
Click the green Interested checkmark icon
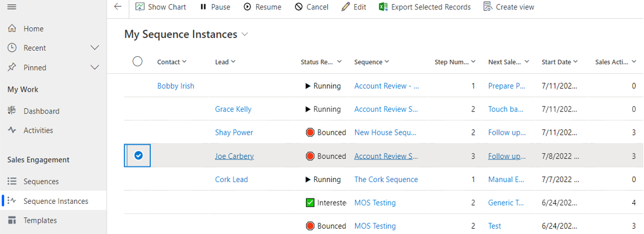pyautogui.click(x=310, y=203)
